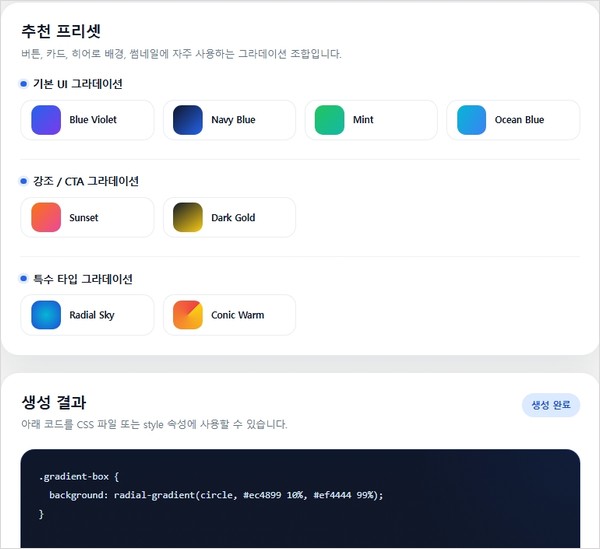Click the 추천 프리셋 heading
600x549 pixels.
click(x=61, y=31)
